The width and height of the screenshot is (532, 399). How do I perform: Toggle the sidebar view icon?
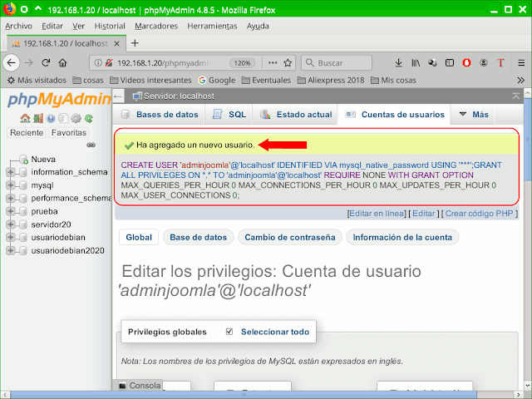point(450,63)
